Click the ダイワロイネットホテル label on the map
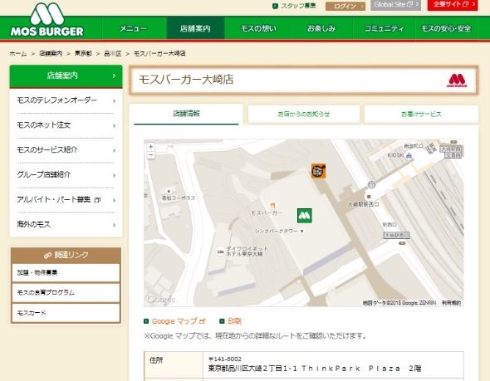 click(x=247, y=251)
